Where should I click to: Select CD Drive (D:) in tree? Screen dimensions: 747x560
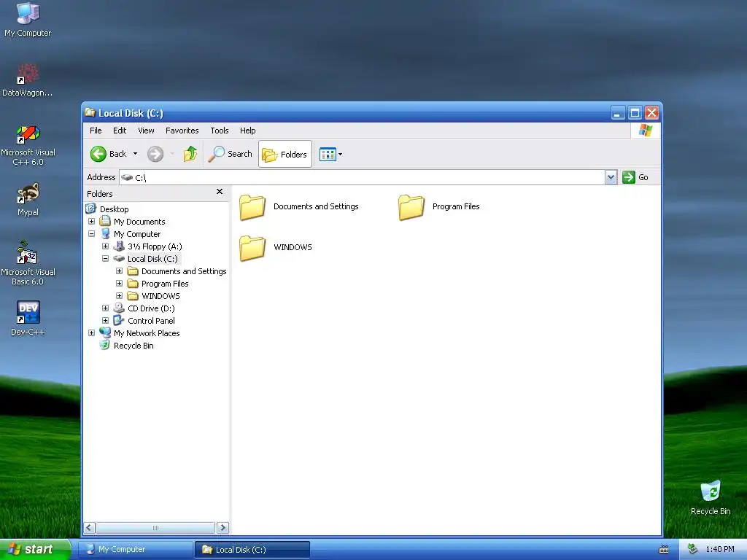151,308
